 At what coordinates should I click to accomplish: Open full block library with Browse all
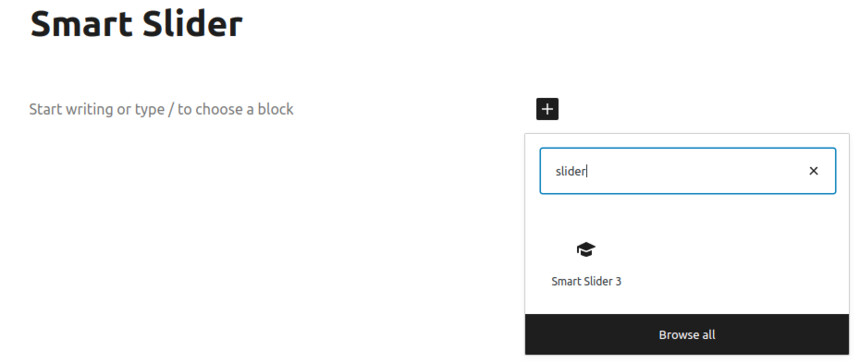pyautogui.click(x=687, y=334)
